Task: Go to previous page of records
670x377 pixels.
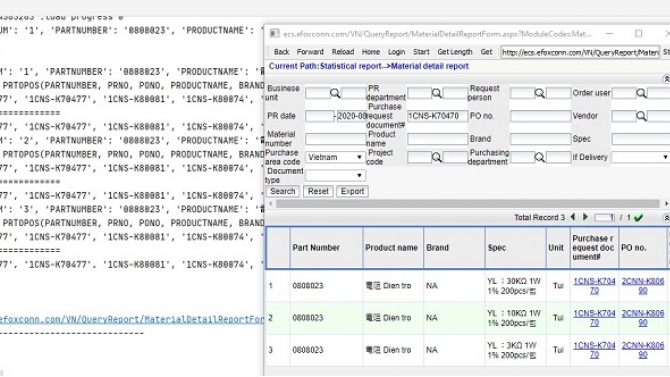Action: tap(573, 217)
